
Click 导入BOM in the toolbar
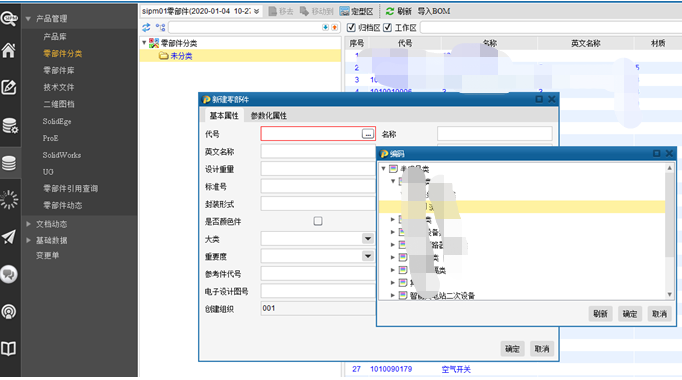point(434,11)
